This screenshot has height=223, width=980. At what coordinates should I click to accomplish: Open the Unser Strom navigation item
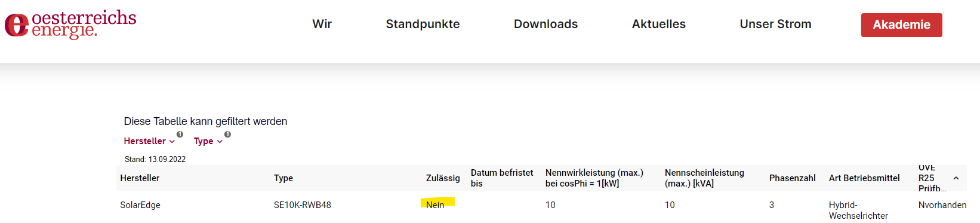tap(775, 24)
